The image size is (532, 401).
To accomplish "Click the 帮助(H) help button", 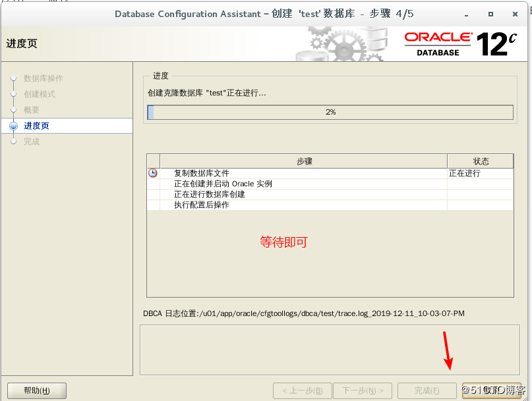I will point(37,391).
